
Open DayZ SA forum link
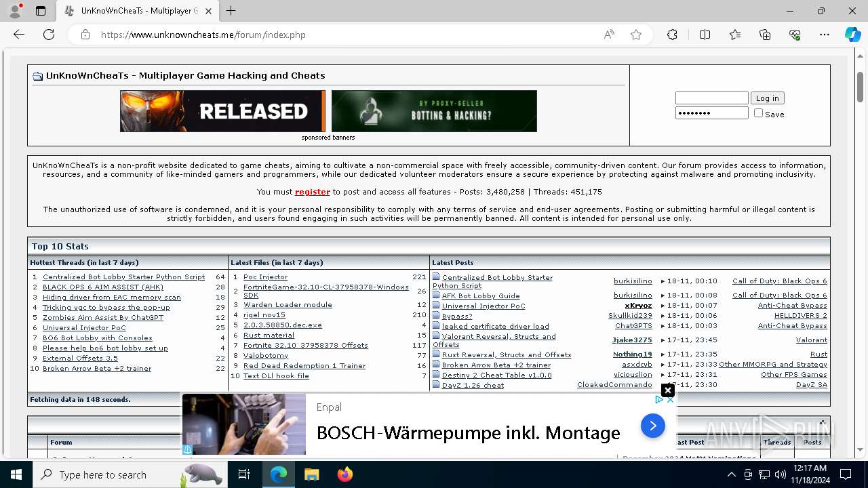pyautogui.click(x=812, y=384)
